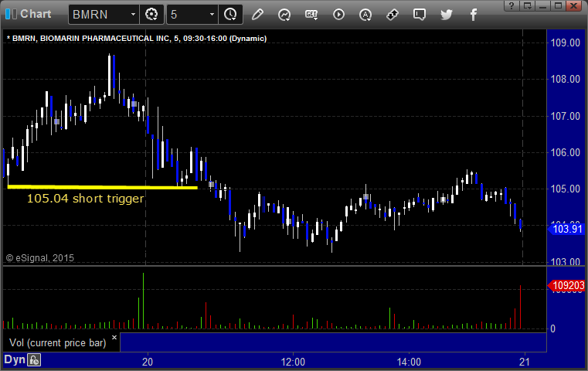
Task: Minimize the chart window
Action: click(x=542, y=5)
